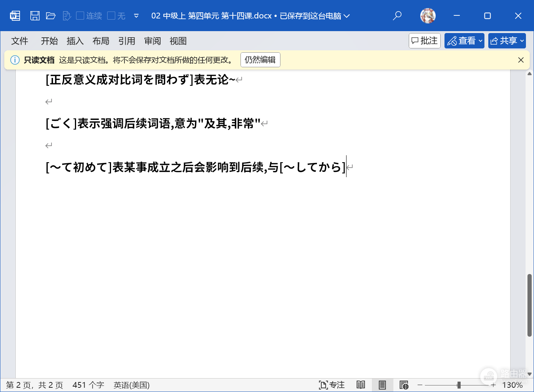Viewport: 534px width, 392px height.
Task: Switch to the 插入 tab
Action: 75,41
